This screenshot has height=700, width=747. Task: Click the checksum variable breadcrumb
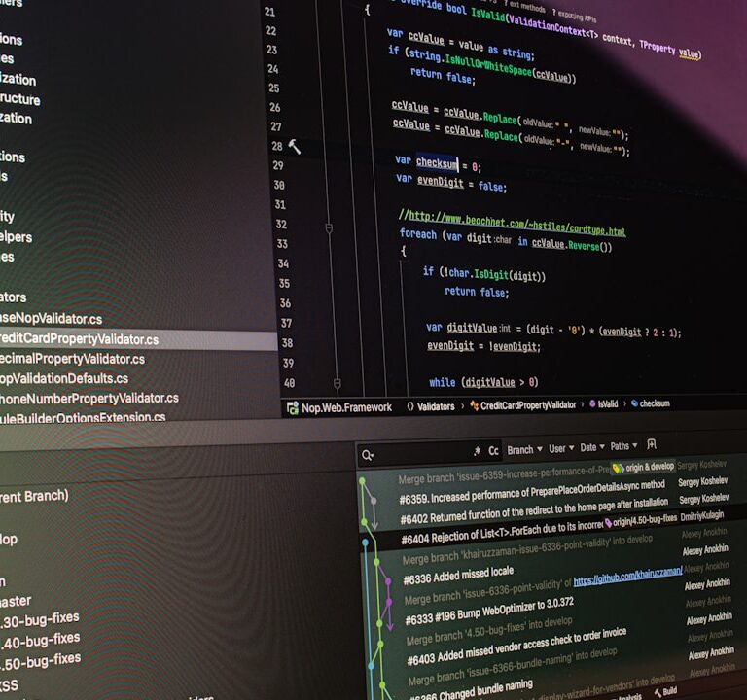coord(654,403)
